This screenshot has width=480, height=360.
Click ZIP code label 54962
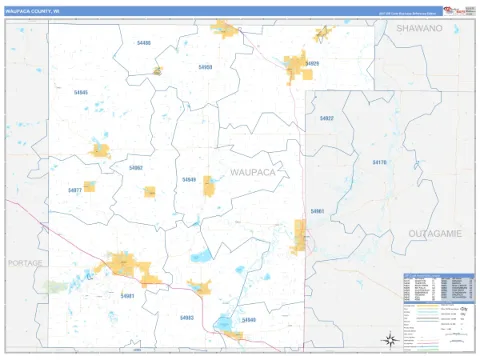(136, 168)
